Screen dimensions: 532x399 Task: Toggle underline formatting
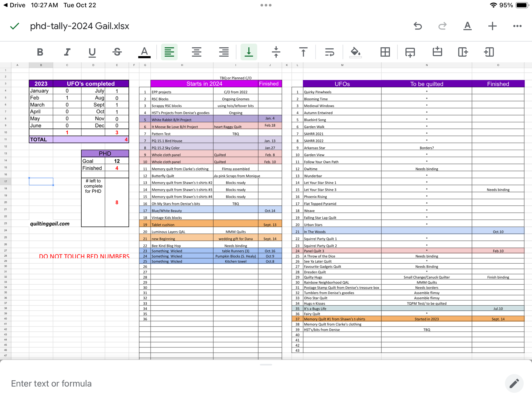pyautogui.click(x=92, y=52)
